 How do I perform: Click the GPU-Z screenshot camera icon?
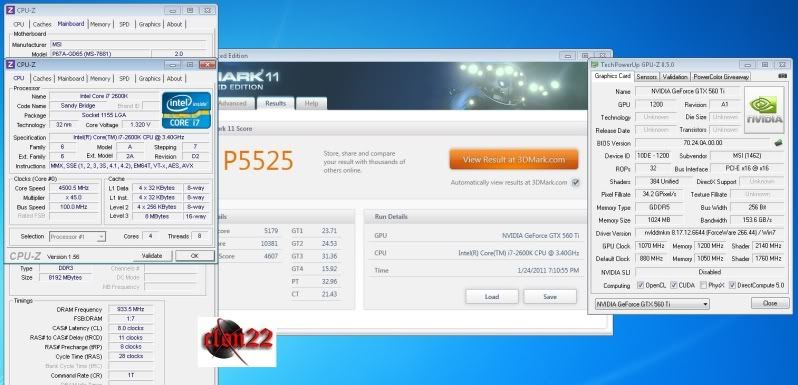click(x=783, y=76)
